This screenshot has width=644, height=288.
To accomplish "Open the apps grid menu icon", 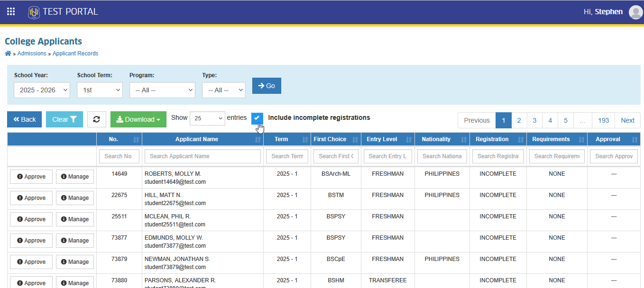I will point(11,12).
